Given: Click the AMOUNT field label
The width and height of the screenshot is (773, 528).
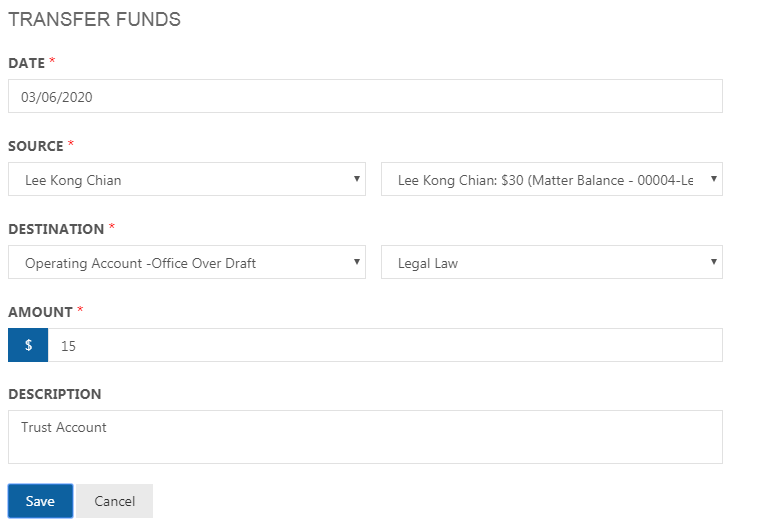Looking at the screenshot, I should point(40,312).
